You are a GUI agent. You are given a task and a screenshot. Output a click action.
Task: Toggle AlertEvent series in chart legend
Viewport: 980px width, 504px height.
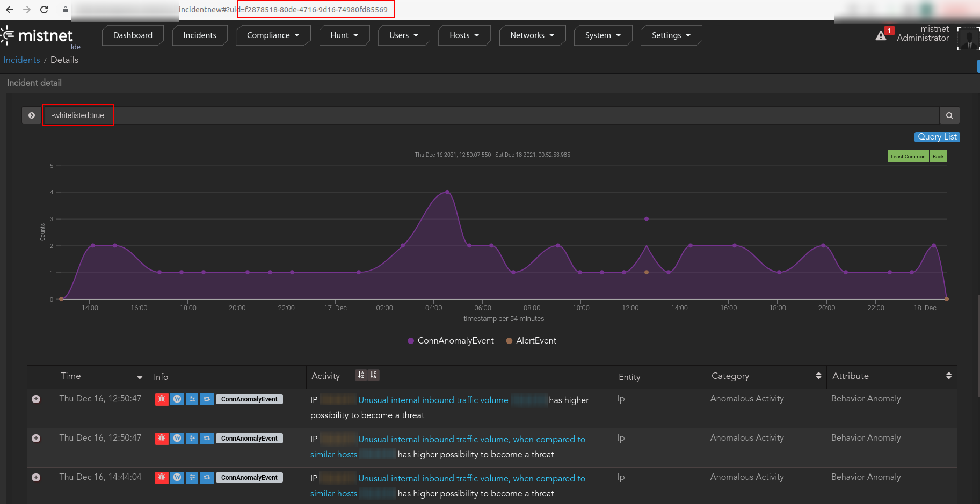point(531,341)
